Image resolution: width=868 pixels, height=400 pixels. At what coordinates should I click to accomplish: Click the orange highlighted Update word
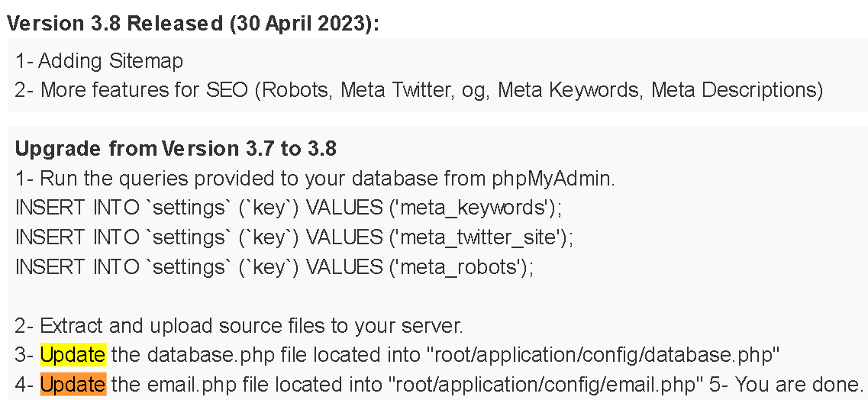[x=73, y=384]
